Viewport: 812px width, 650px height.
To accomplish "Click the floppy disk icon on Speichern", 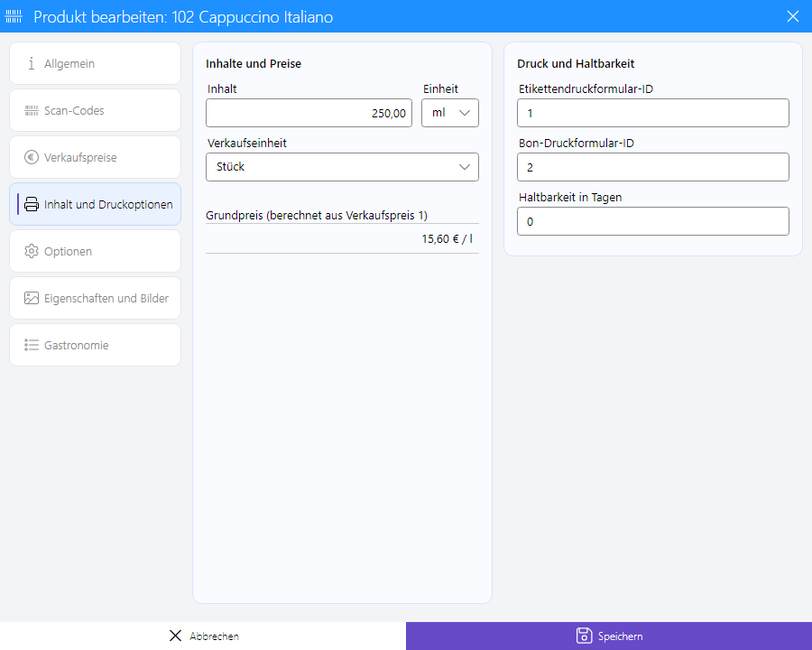I will [584, 636].
